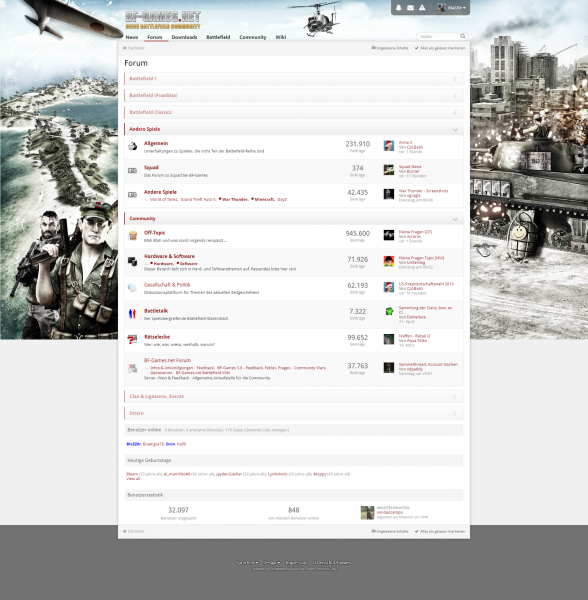Open the War Thunder subforum link
This screenshot has height=600, width=588.
233,199
